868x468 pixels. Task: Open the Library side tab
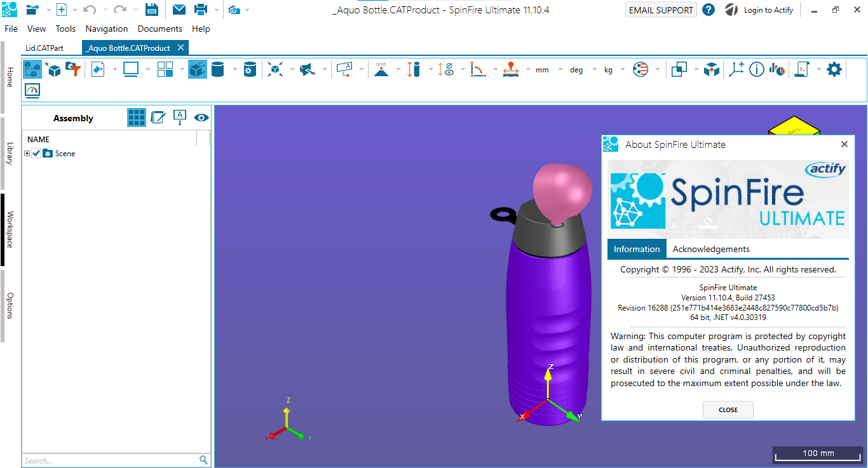click(10, 153)
